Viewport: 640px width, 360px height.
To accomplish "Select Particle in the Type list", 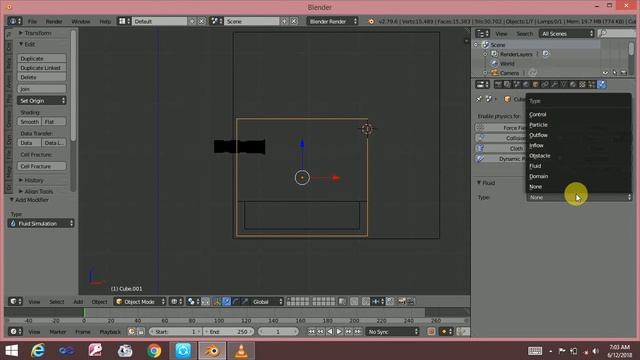I will 578,125.
